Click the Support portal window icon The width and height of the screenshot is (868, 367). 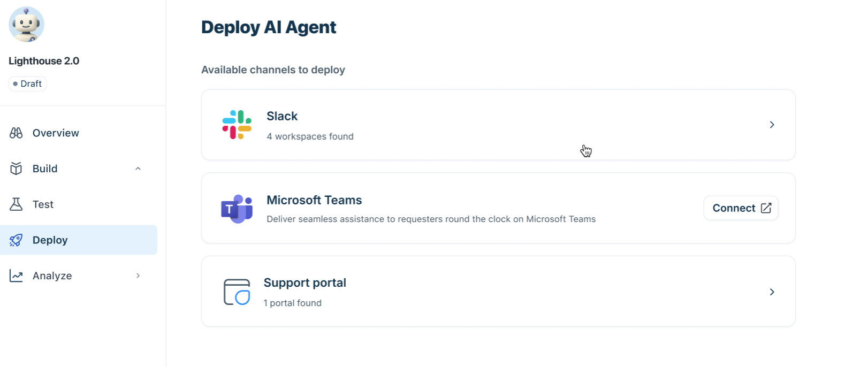click(x=237, y=292)
